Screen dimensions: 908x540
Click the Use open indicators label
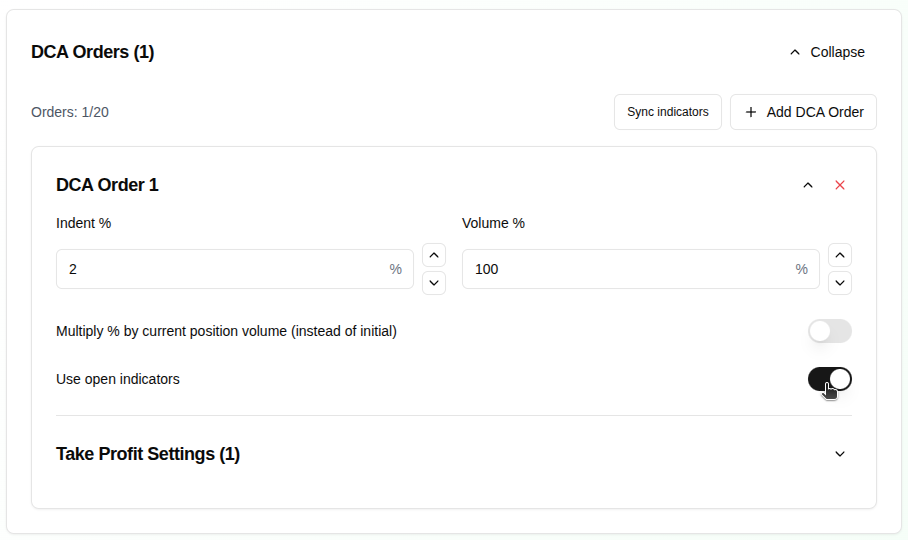(x=118, y=379)
